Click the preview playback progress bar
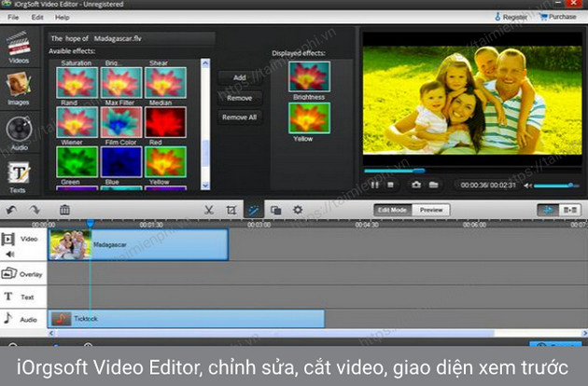 [472, 171]
